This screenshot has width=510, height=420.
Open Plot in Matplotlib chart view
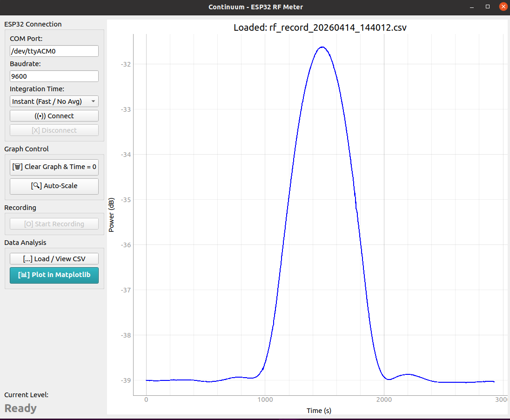click(x=54, y=275)
